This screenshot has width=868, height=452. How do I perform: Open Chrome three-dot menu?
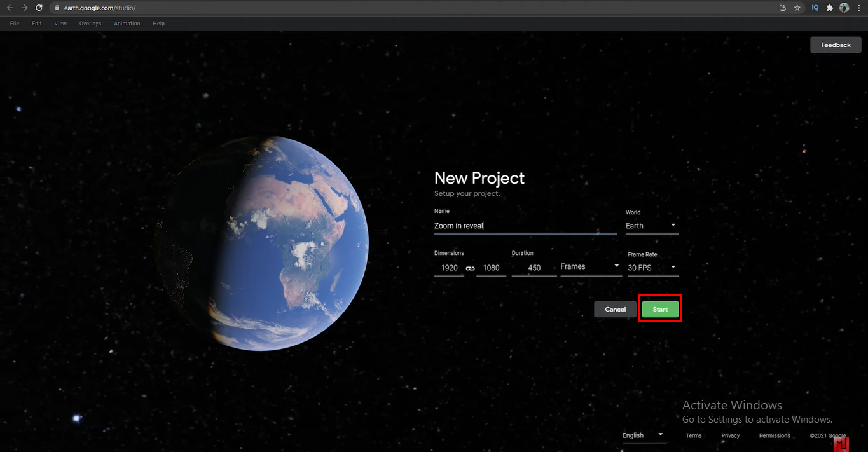click(x=858, y=8)
